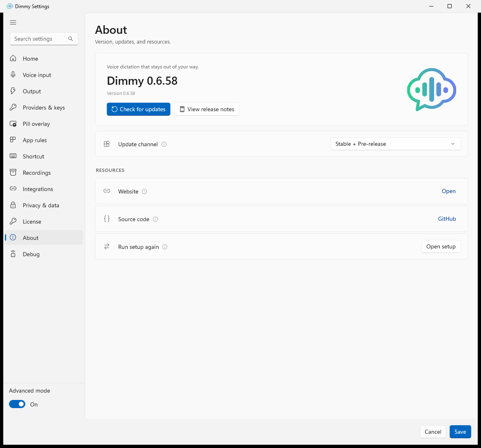This screenshot has width=481, height=448.
Task: Open the Integrations page
Action: point(44,189)
